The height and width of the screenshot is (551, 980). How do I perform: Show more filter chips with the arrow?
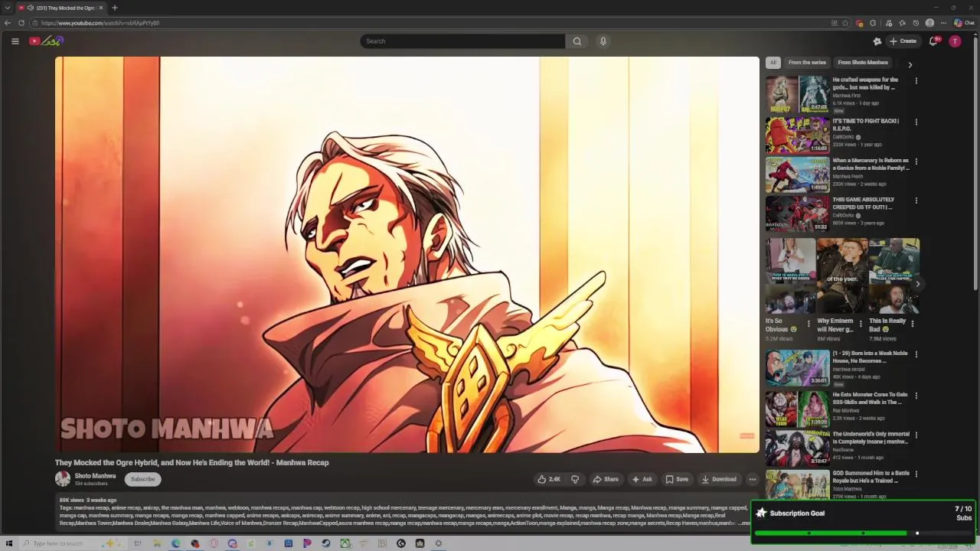(x=910, y=65)
